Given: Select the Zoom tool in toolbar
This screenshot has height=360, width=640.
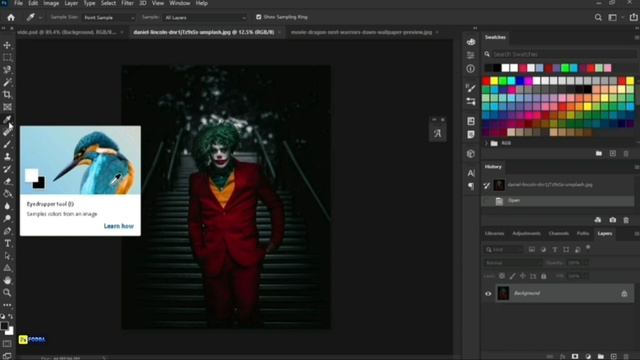Looking at the screenshot, I should point(7,293).
